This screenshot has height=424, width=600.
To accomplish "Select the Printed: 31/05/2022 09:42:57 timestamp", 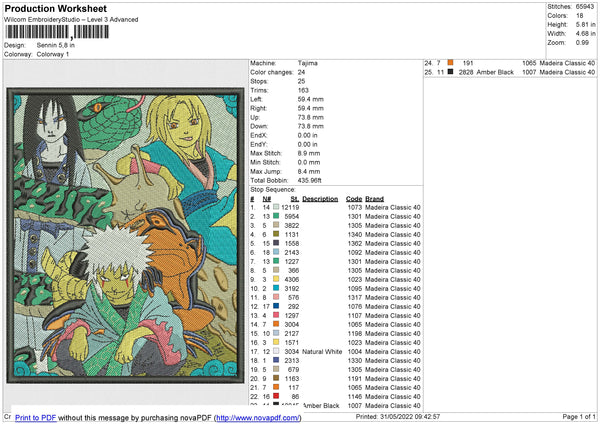I will (x=398, y=416).
